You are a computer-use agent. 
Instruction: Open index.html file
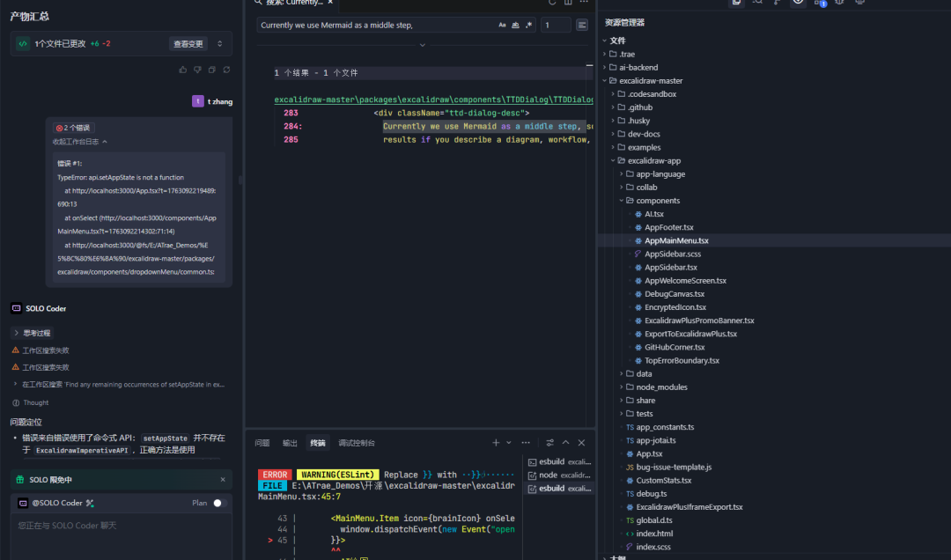click(653, 534)
